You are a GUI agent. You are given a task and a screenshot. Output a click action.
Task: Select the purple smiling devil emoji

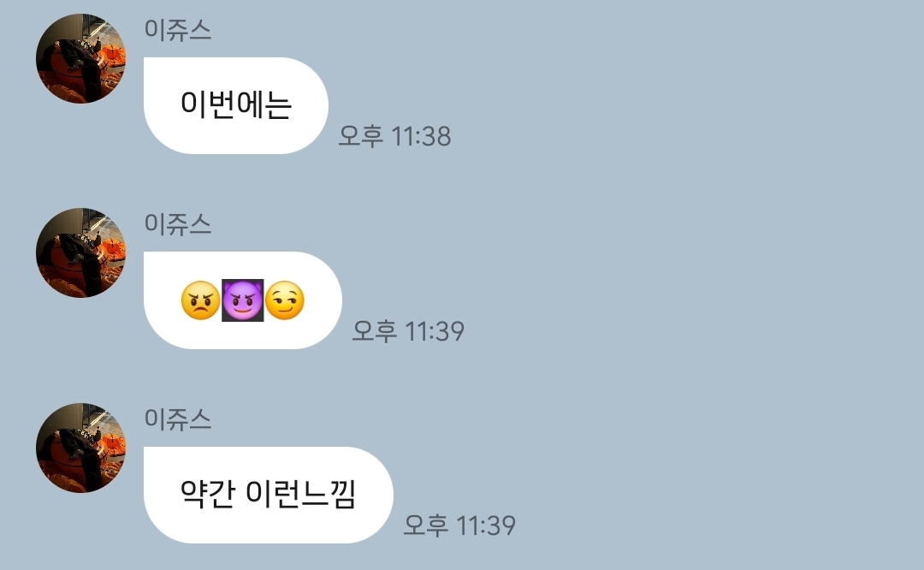[x=242, y=300]
